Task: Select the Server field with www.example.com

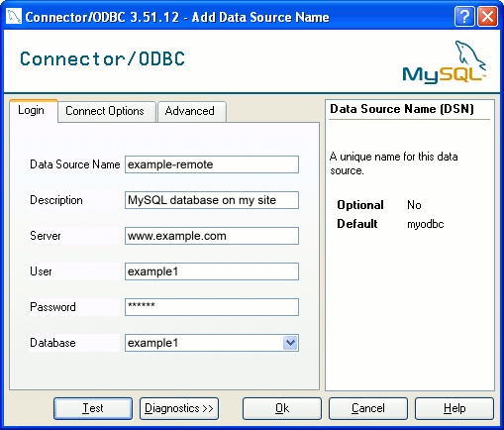Action: click(212, 236)
